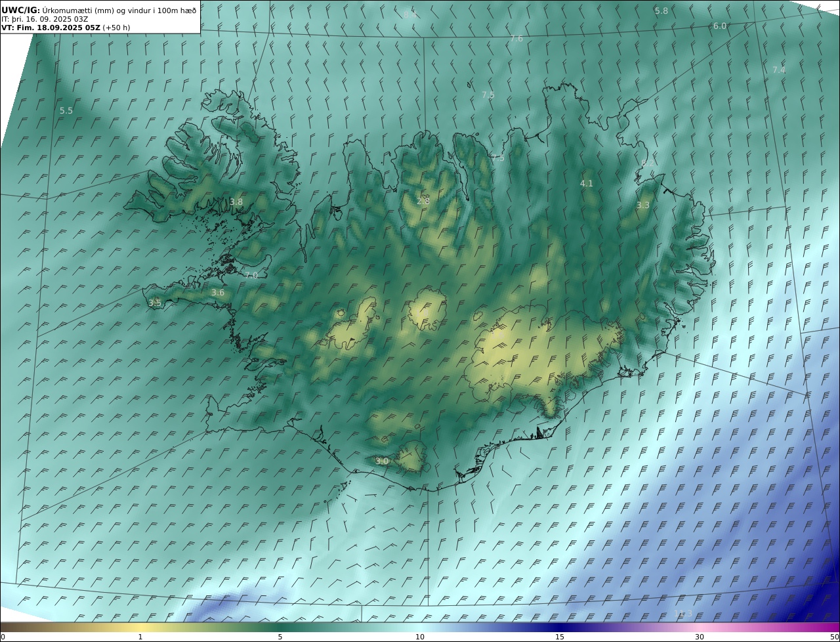Click the colorbar tick label 0
The height and width of the screenshot is (642, 840).
click(3, 637)
